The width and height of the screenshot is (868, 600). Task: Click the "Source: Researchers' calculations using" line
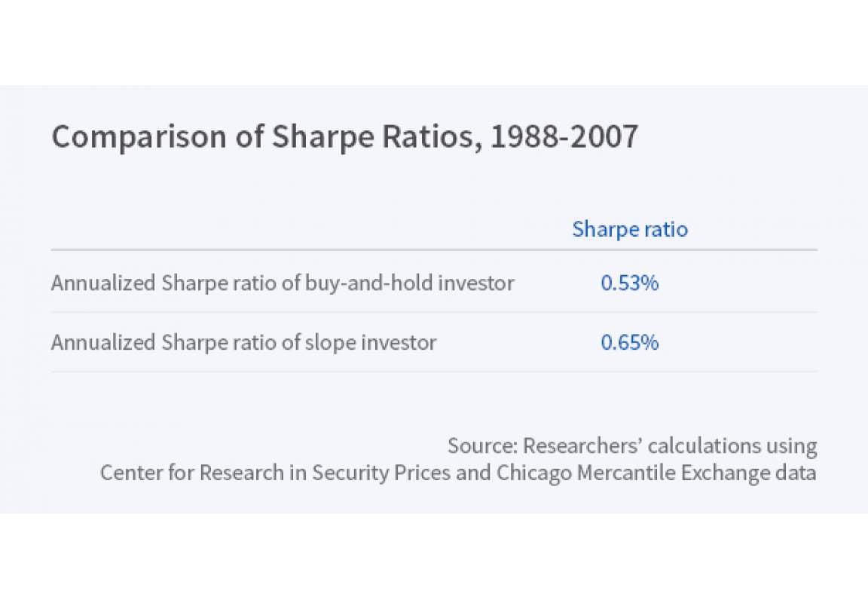(631, 445)
